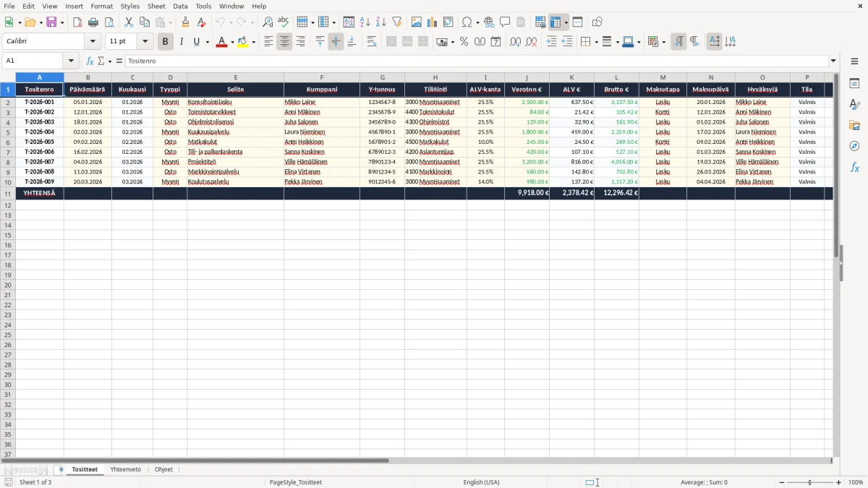
Task: Click the formula input line
Action: (x=477, y=61)
